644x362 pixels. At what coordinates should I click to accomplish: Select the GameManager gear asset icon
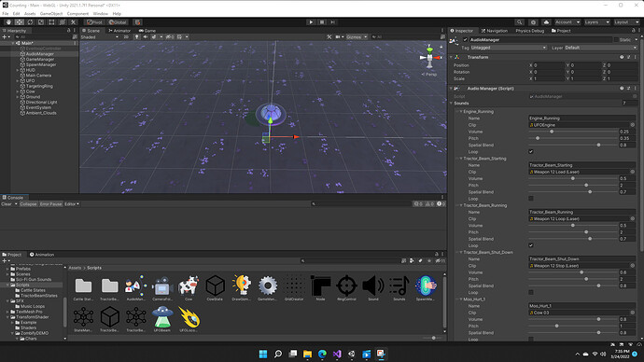click(267, 285)
